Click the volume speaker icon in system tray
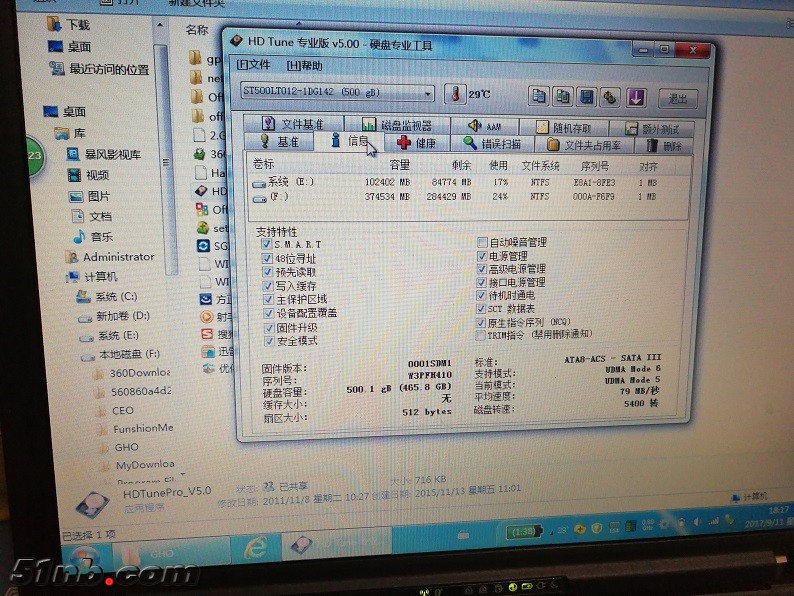 click(698, 522)
